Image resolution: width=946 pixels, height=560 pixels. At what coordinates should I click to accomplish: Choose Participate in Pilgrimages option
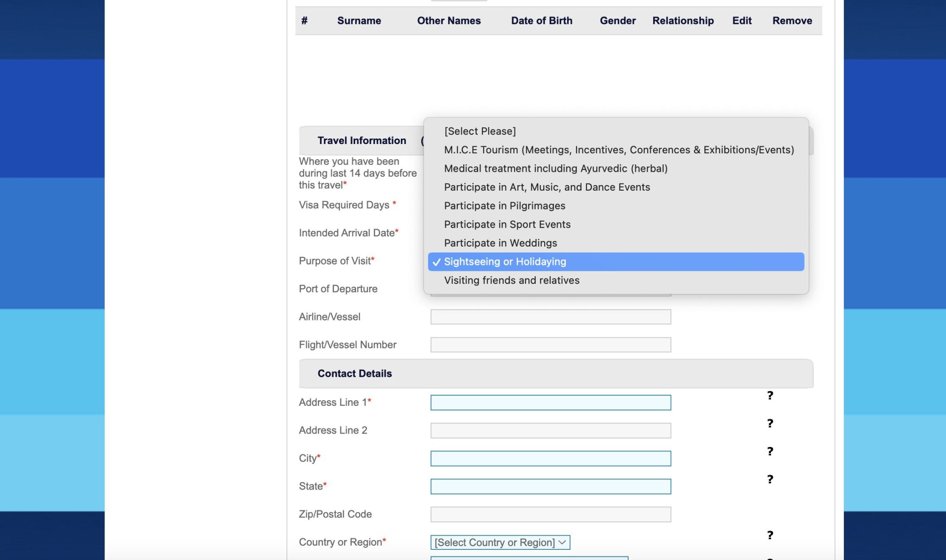pyautogui.click(x=616, y=206)
